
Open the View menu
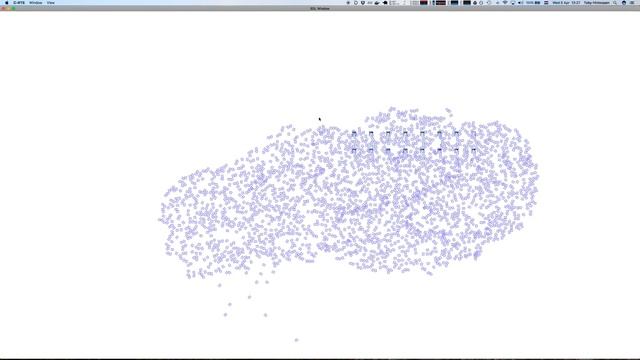pyautogui.click(x=51, y=3)
